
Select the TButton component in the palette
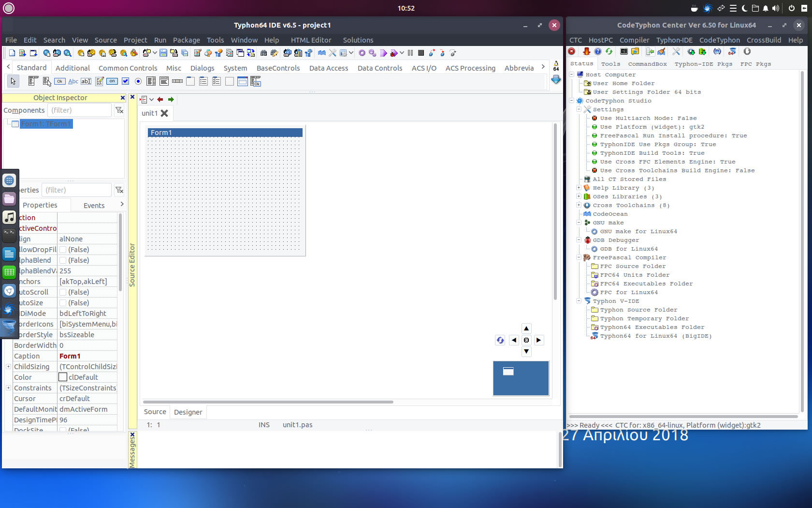(60, 81)
